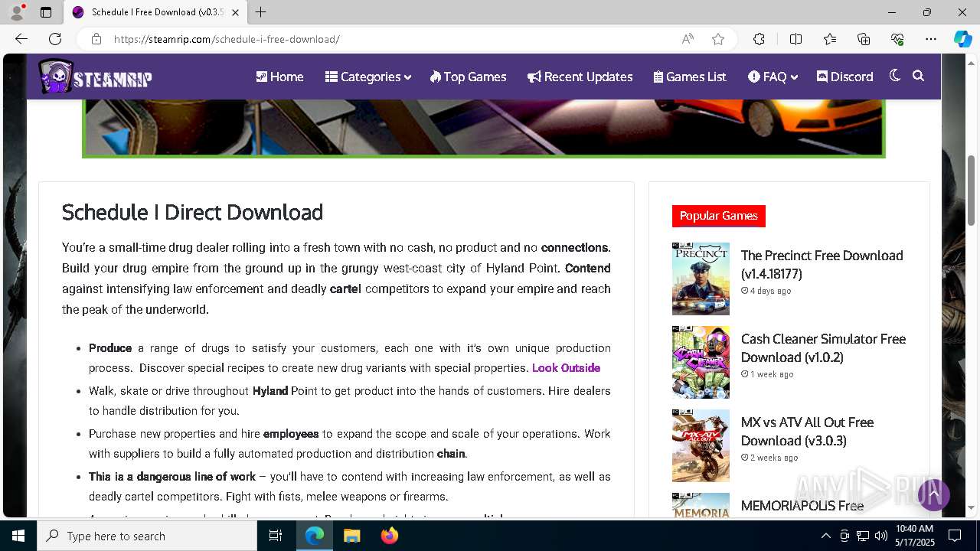Open a new tab
The height and width of the screenshot is (551, 980).
click(x=260, y=12)
